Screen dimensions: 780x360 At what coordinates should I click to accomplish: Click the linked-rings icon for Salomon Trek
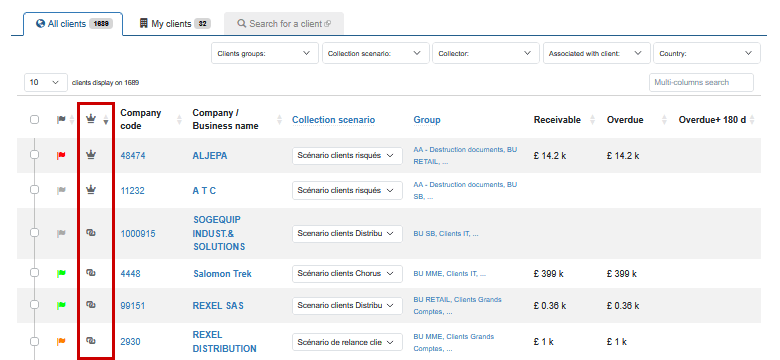coord(91,272)
